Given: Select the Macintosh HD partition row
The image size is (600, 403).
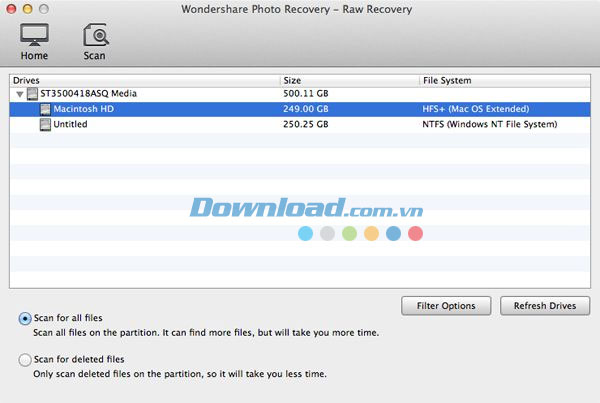Looking at the screenshot, I should tap(300, 109).
